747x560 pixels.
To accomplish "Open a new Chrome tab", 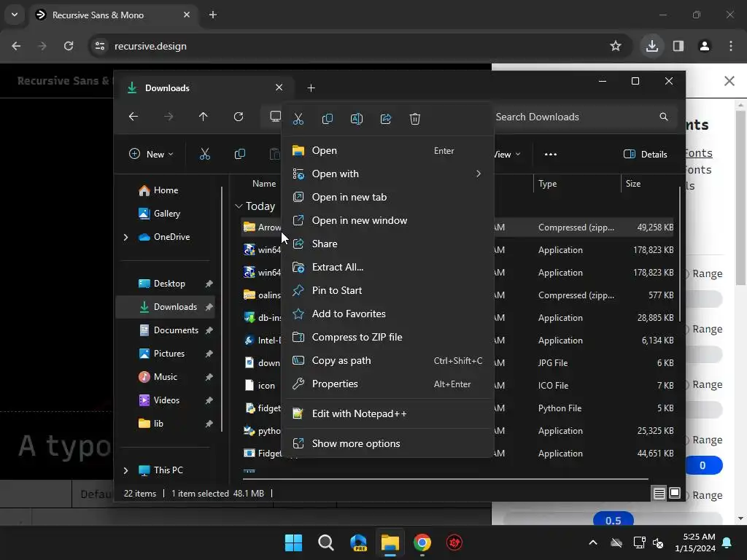I will [x=213, y=15].
